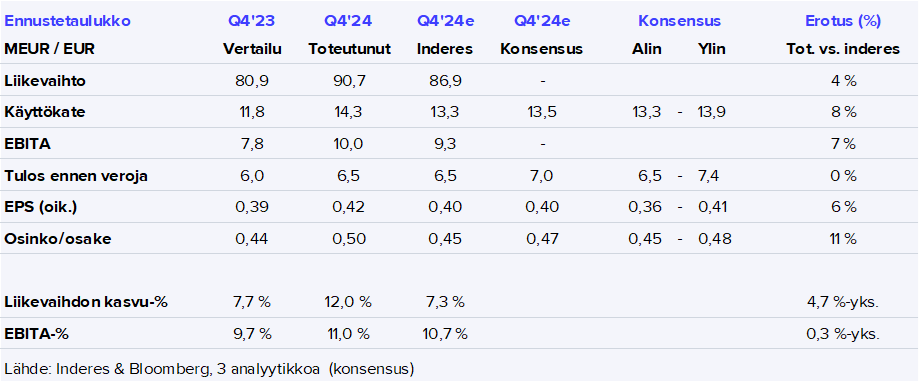
Task: Select the EBITA-% row label
Action: (x=36, y=335)
